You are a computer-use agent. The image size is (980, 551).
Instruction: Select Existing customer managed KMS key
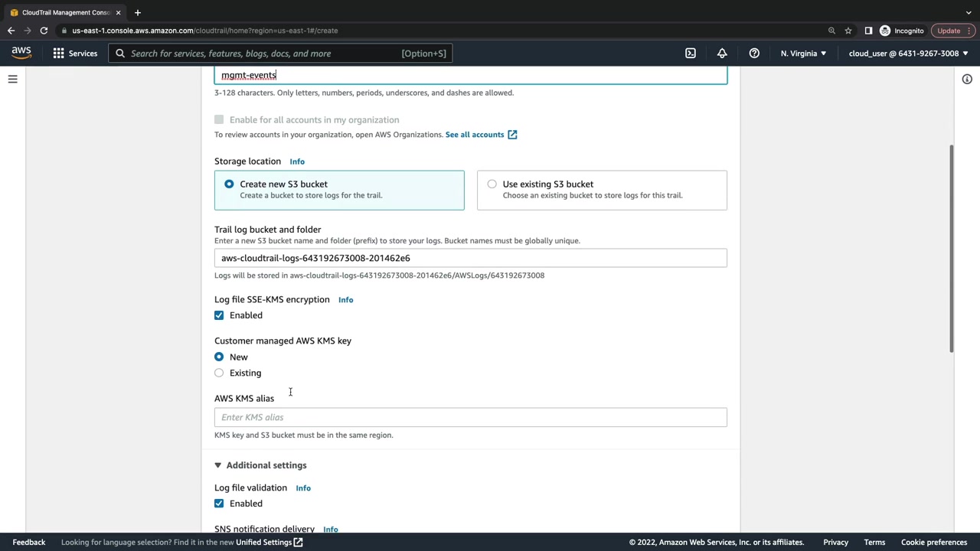pos(219,373)
